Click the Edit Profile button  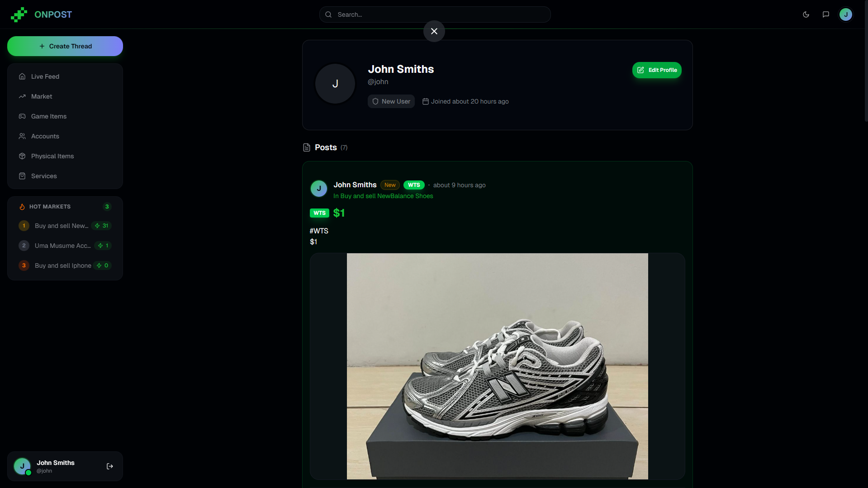(x=657, y=70)
